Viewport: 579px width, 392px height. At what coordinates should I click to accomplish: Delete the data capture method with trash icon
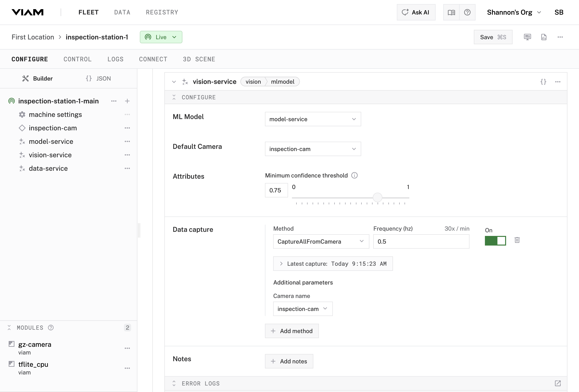point(517,240)
